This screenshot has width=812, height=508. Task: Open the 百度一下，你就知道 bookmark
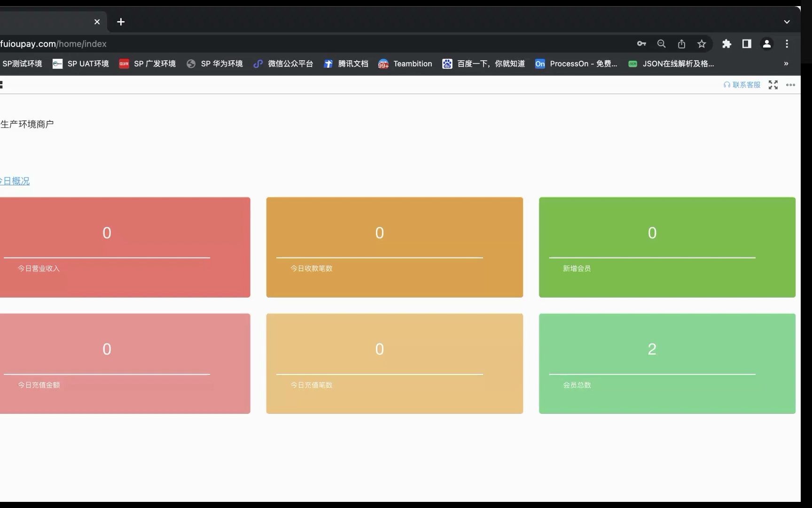tap(484, 63)
